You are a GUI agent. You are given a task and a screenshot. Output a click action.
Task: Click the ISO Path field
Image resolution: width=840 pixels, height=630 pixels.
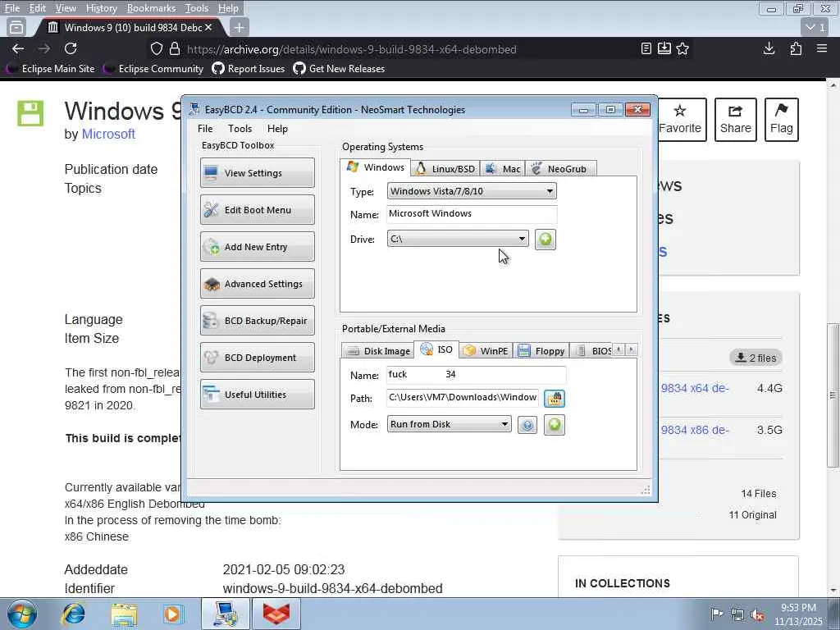[x=463, y=398]
